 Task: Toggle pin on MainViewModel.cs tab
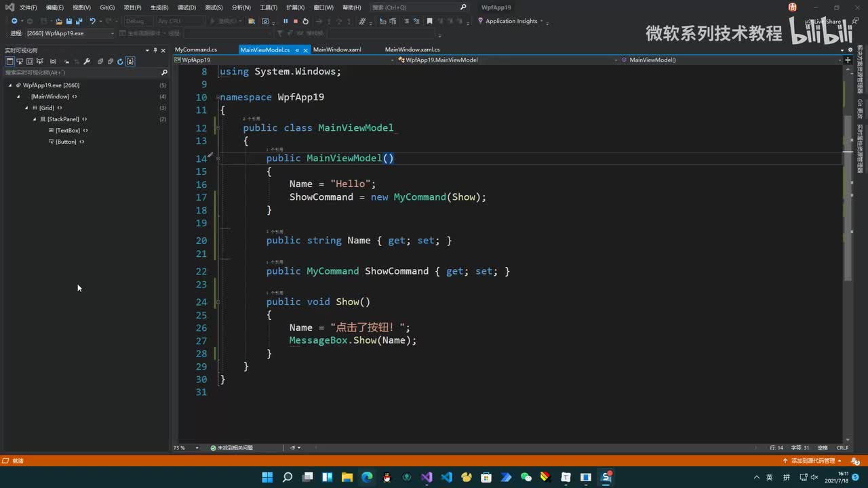[x=297, y=49]
